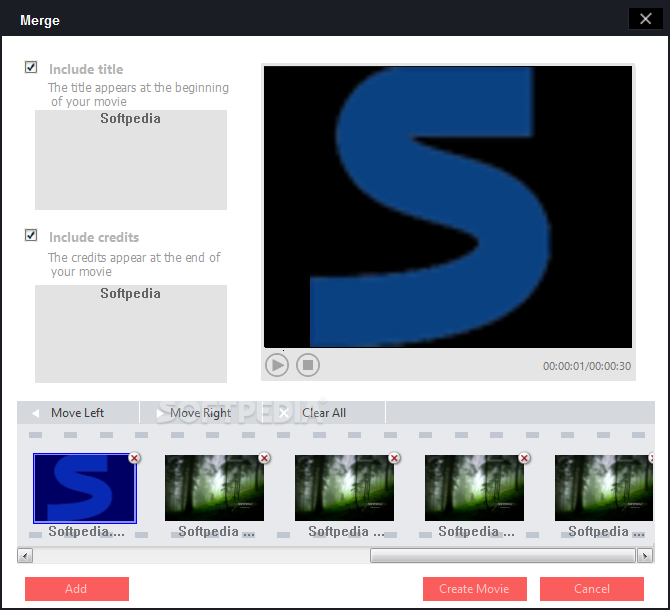Viewport: 670px width, 610px height.
Task: Stop the movie preview playback
Action: (x=308, y=365)
